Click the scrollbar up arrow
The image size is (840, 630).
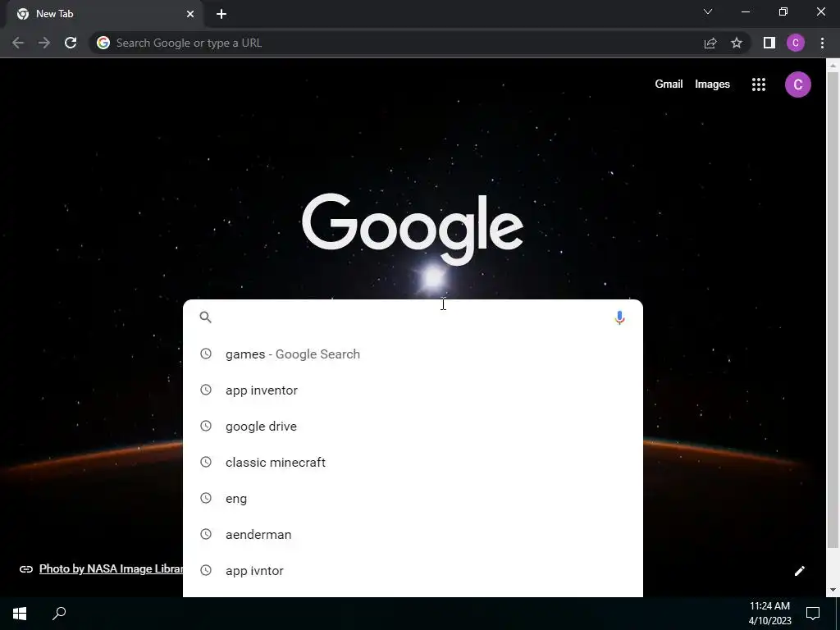coord(833,65)
